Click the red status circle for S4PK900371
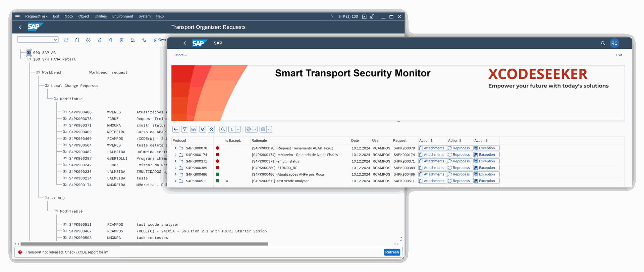Image resolution: width=644 pixels, height=272 pixels. coord(217,161)
